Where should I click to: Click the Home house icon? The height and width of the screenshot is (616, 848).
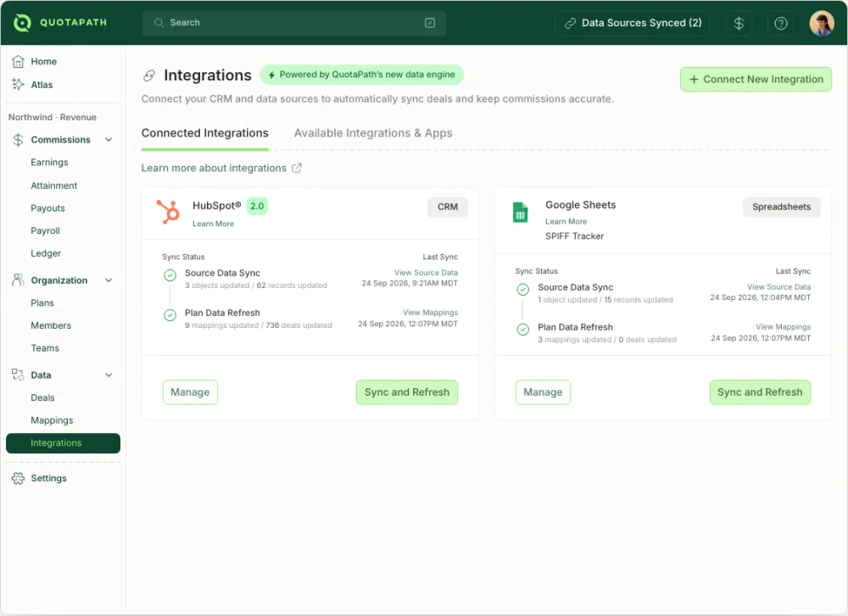[x=19, y=62]
